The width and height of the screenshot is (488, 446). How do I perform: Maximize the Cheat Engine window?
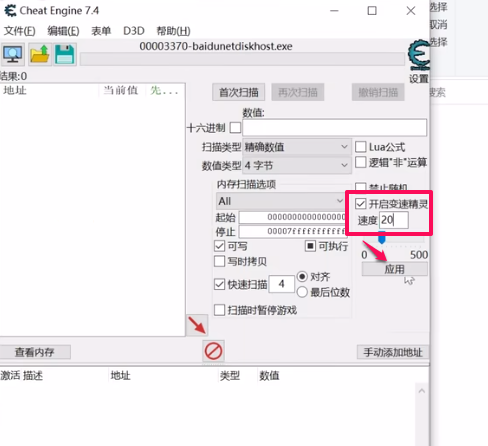(372, 11)
